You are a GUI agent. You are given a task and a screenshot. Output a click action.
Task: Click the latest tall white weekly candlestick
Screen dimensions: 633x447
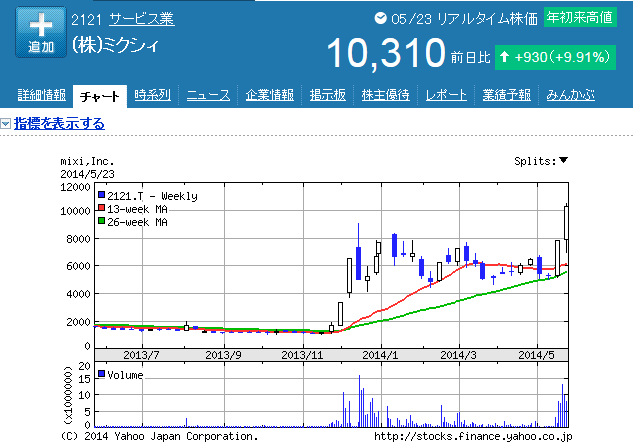click(566, 223)
